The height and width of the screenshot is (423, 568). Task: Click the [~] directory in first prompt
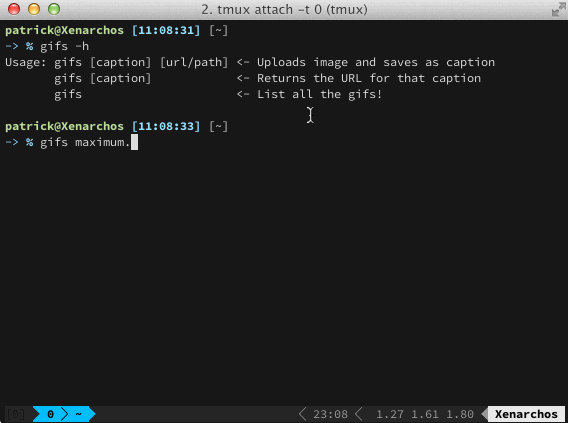218,30
